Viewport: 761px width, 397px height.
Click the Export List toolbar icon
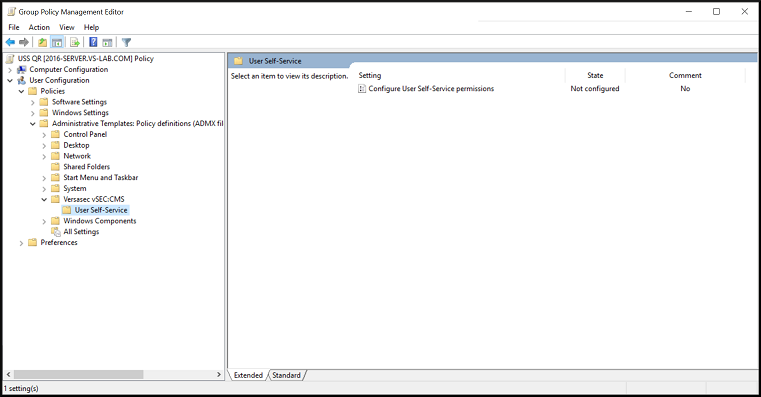pos(75,43)
